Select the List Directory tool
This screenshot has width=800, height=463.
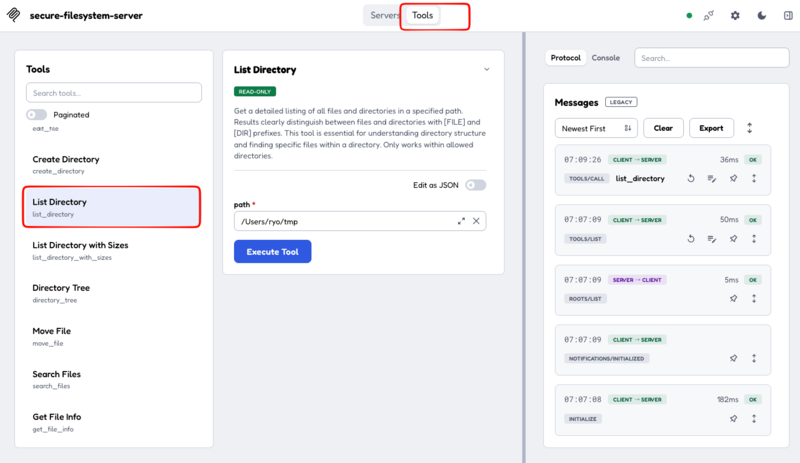tap(112, 207)
